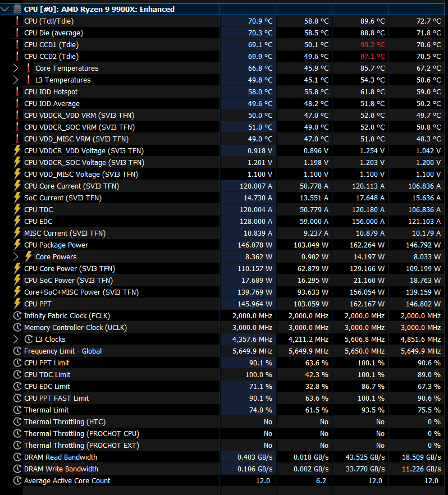Select the CPU EDC Limit label
This screenshot has width=448, height=495.
coord(47,386)
